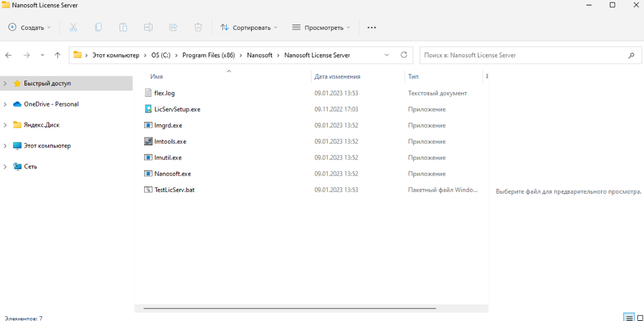Click the search magnifier icon
This screenshot has width=644, height=321.
[631, 56]
